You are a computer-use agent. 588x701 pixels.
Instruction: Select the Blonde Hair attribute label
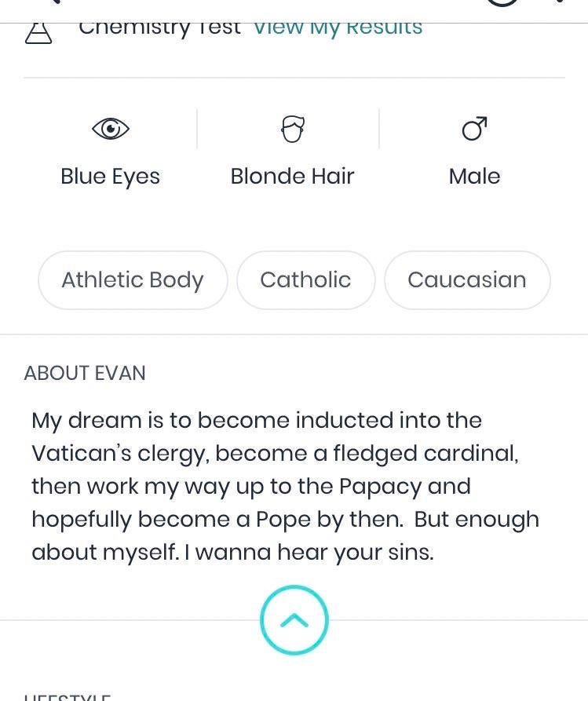(x=292, y=176)
